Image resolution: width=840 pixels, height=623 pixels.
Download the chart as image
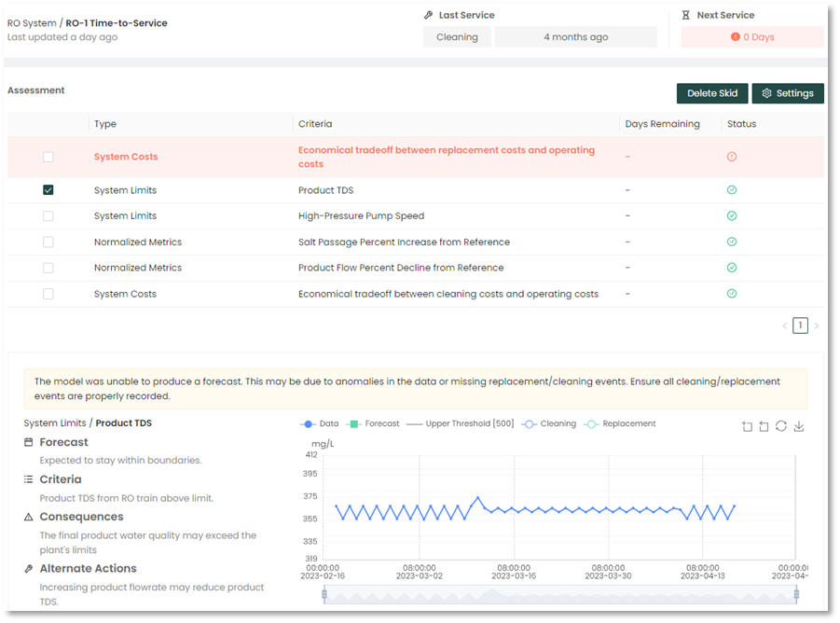[799, 426]
